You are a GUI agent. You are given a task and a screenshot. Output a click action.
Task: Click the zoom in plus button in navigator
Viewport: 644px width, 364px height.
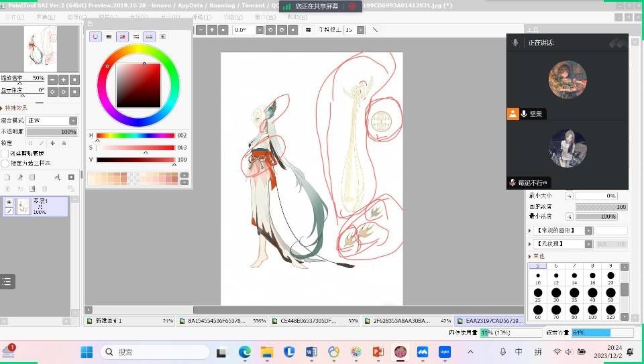[64, 80]
